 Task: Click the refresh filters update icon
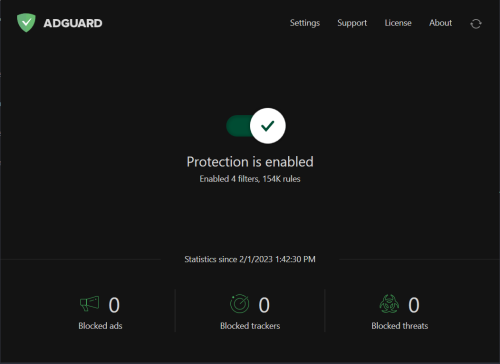coord(476,24)
